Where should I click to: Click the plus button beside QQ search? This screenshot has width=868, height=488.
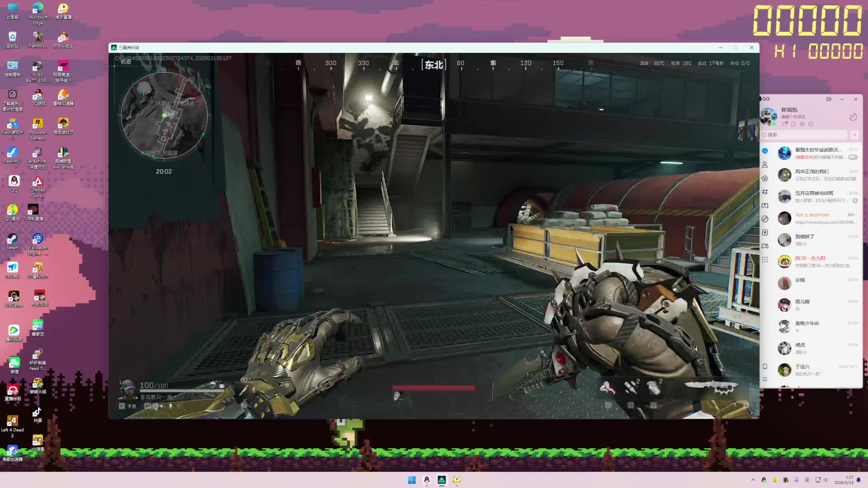854,135
